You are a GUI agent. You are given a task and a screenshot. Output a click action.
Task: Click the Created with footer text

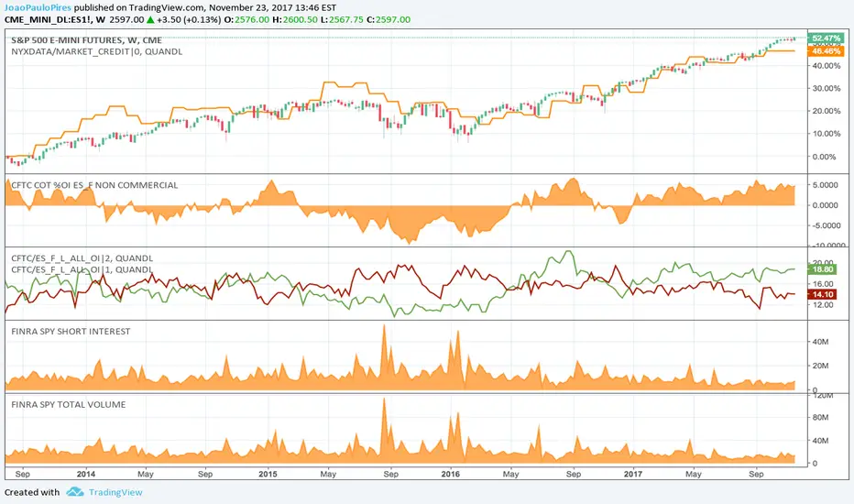point(32,492)
